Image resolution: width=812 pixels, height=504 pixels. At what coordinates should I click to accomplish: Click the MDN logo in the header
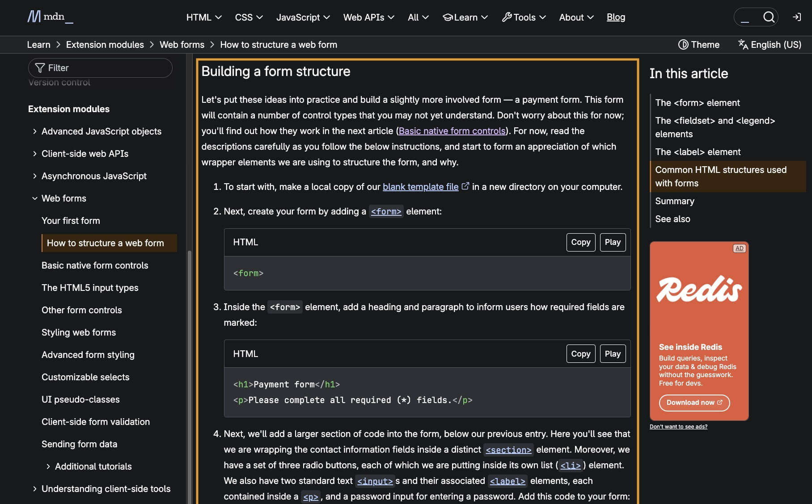[x=50, y=17]
